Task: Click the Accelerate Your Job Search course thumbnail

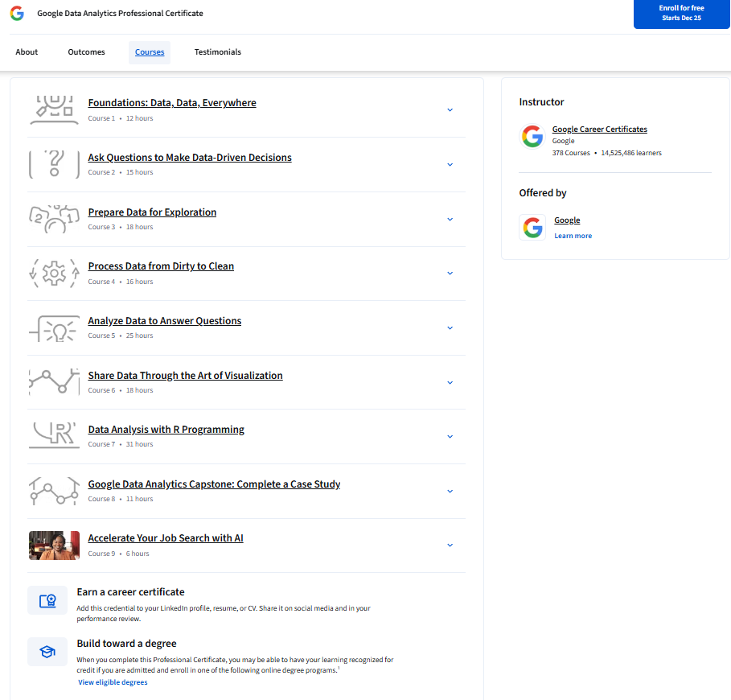Action: (x=54, y=545)
